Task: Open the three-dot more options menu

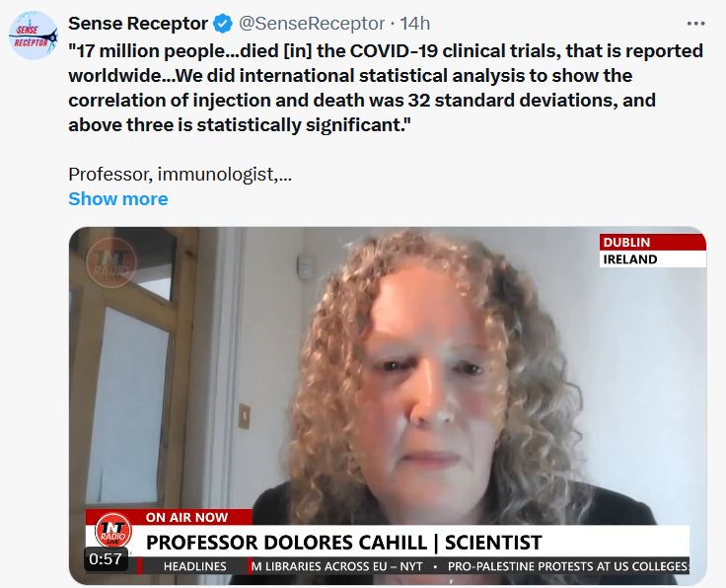Action: 695,24
